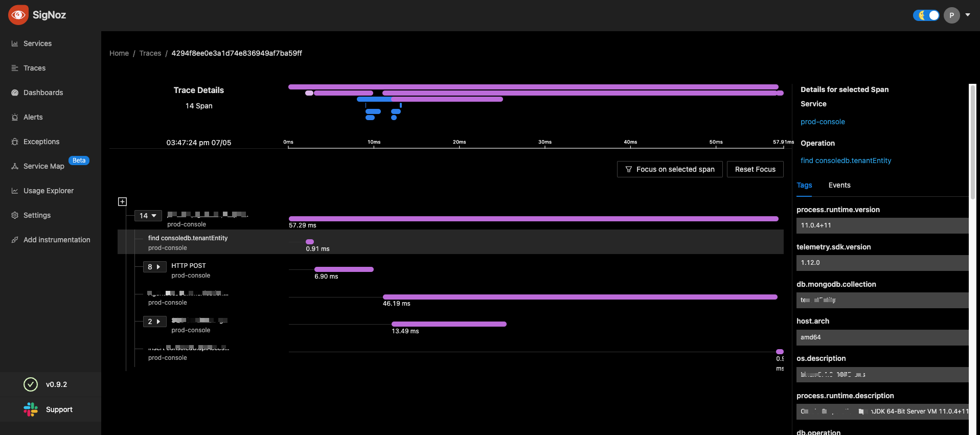Toggle the dark mode switch
980x435 pixels.
[926, 15]
